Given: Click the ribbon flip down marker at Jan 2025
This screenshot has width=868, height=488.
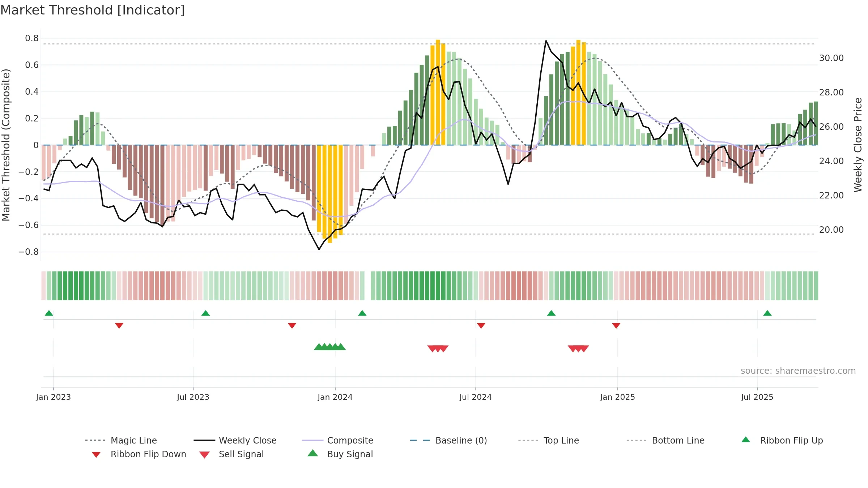Looking at the screenshot, I should point(616,326).
